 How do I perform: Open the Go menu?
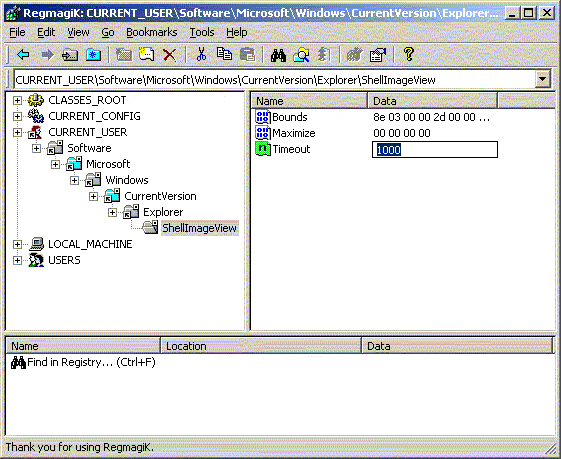108,32
